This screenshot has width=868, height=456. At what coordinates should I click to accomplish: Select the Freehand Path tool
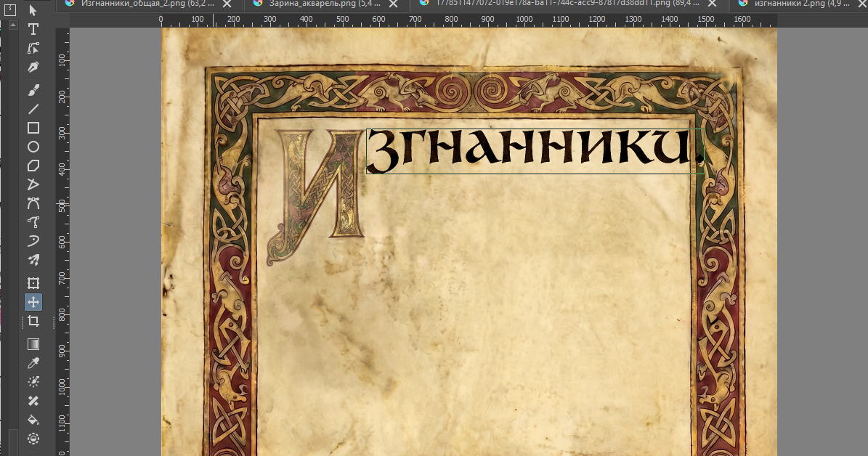pyautogui.click(x=33, y=222)
